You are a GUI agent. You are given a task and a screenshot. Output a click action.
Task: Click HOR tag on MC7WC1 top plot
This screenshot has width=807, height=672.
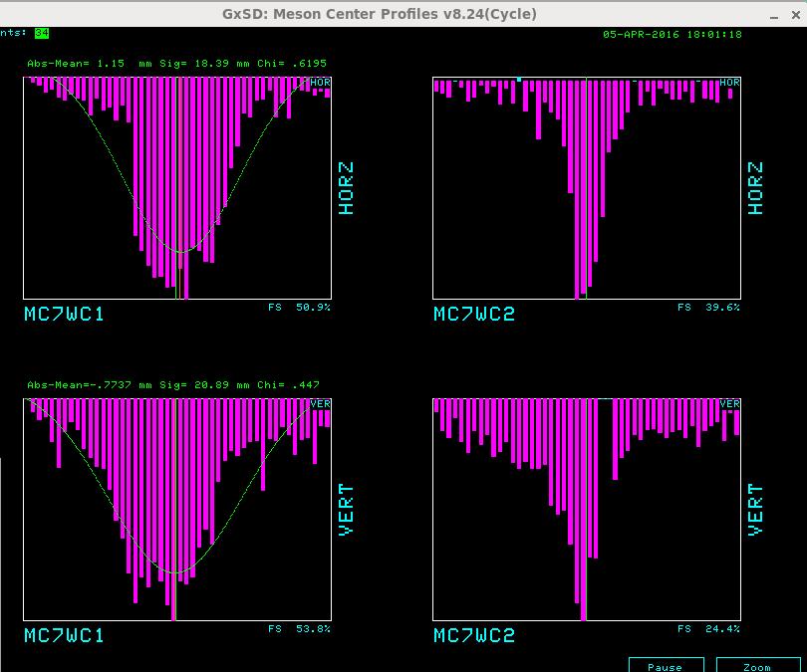point(320,83)
